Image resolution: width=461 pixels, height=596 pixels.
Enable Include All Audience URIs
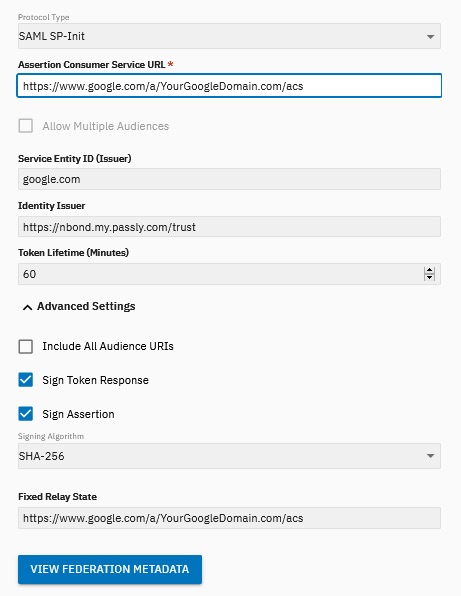pos(25,346)
